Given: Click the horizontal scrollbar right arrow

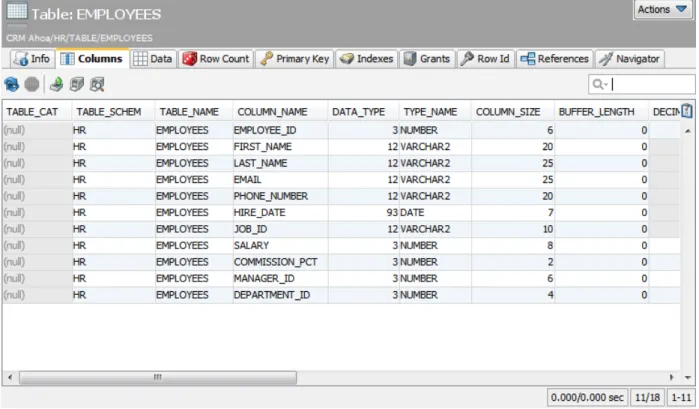Looking at the screenshot, I should click(671, 377).
